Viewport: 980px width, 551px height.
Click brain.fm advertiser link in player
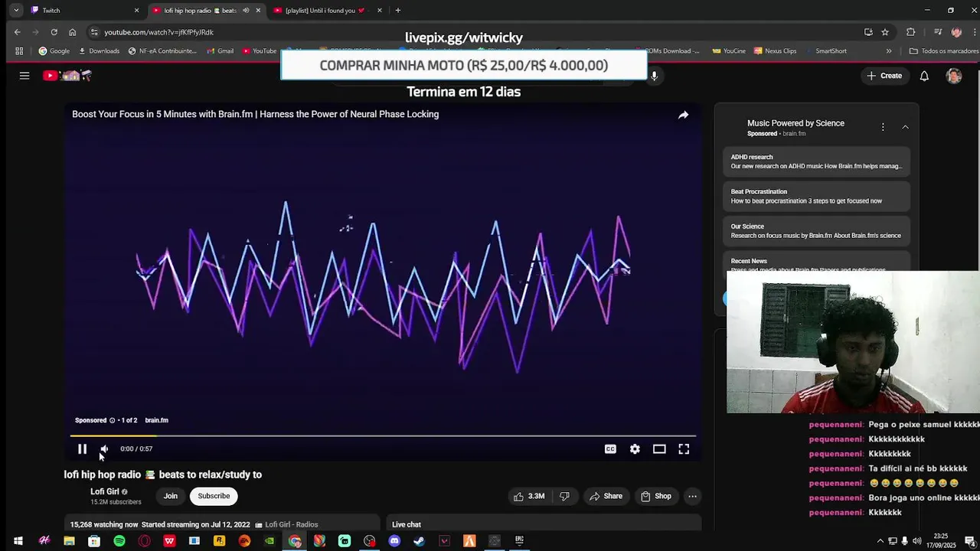click(x=156, y=420)
